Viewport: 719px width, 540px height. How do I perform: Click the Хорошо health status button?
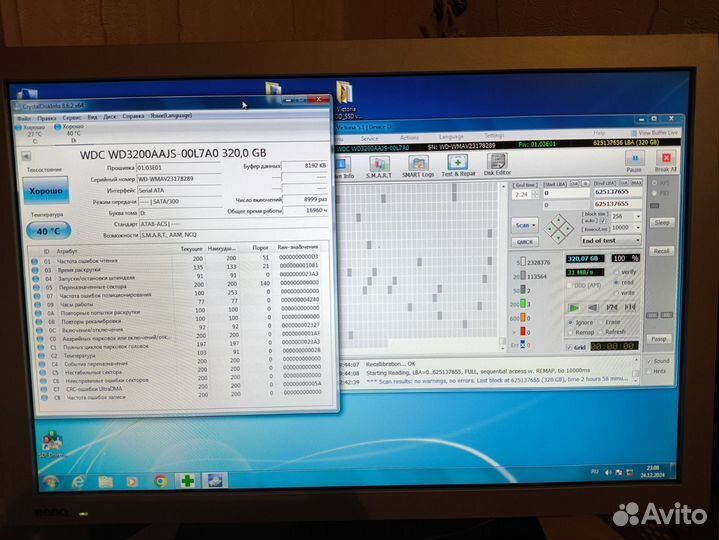coord(43,189)
